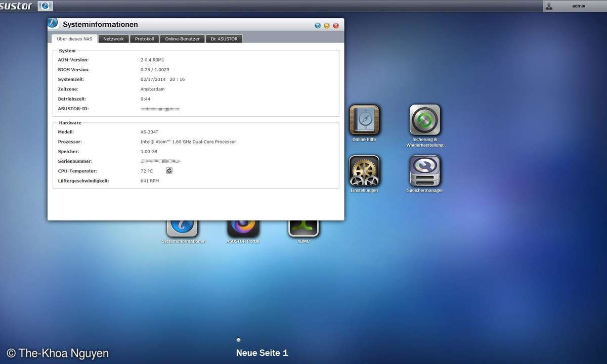Click the asustor logo in top bar
The image size is (607, 364).
(16, 6)
